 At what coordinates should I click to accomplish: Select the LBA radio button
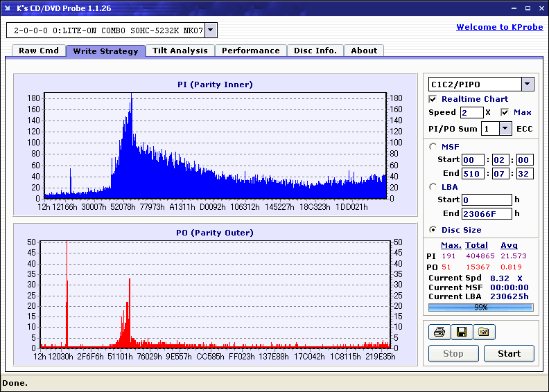coord(433,186)
